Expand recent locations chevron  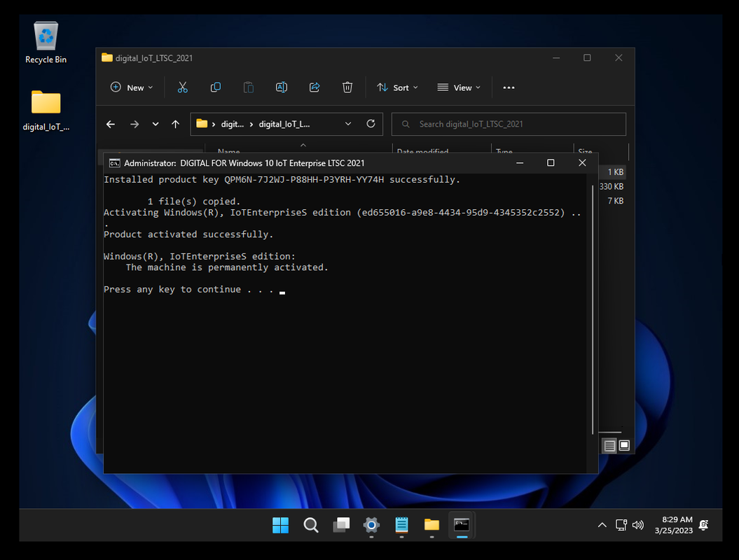pyautogui.click(x=156, y=125)
